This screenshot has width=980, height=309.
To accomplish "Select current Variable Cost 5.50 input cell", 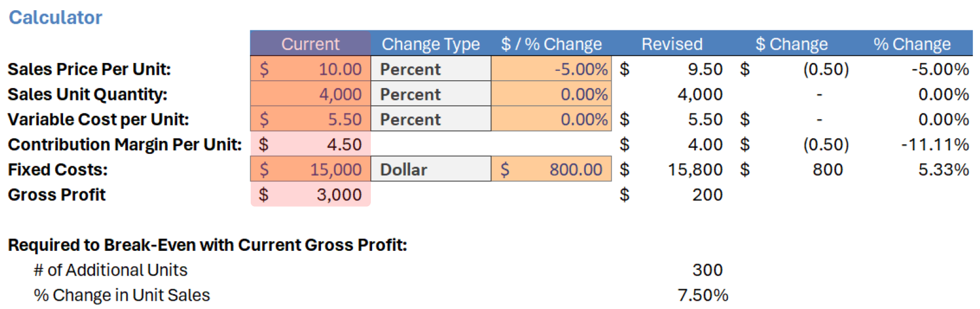I will click(310, 119).
